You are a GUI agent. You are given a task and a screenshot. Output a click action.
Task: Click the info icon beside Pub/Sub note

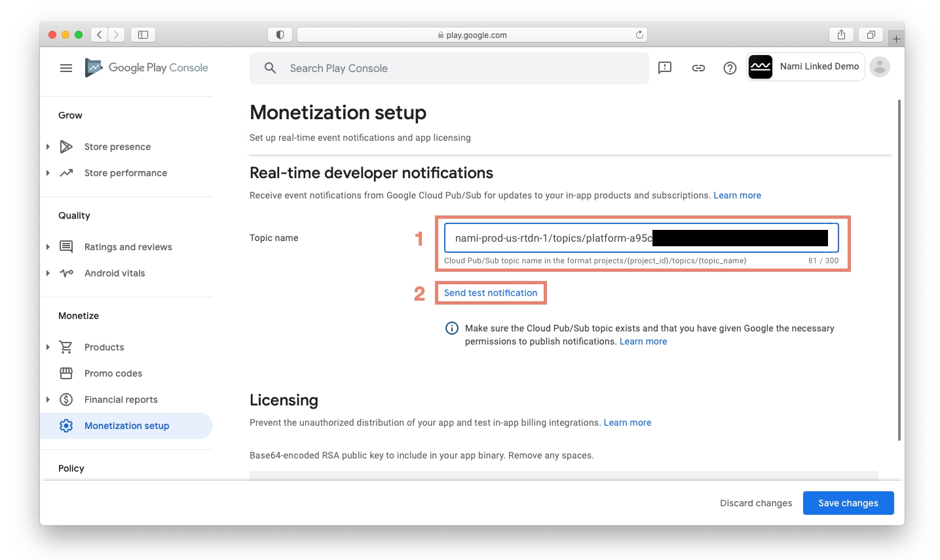pyautogui.click(x=452, y=328)
